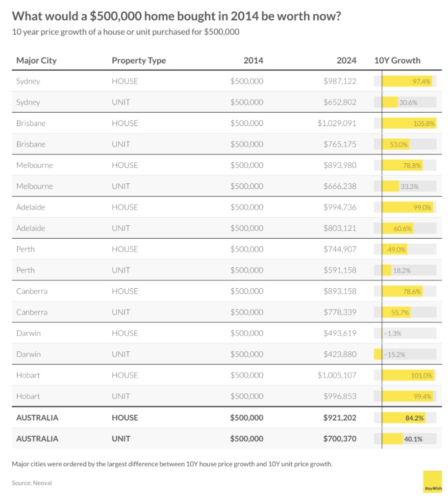Screen dimensions: 448x502
Task: Click the footnote about city ordering
Action: point(172,463)
